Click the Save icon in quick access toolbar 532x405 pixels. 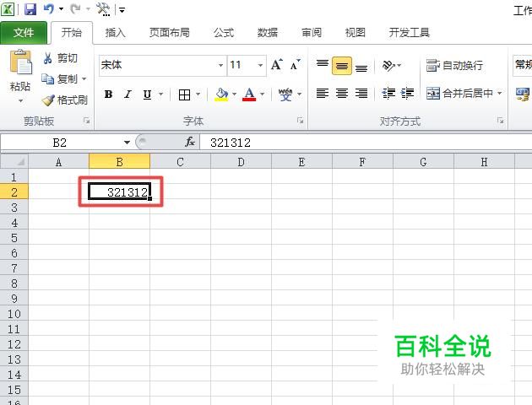pyautogui.click(x=30, y=9)
